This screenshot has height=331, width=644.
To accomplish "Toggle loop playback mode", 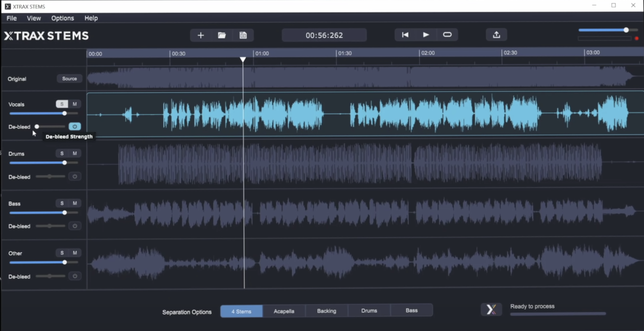I will click(x=447, y=35).
